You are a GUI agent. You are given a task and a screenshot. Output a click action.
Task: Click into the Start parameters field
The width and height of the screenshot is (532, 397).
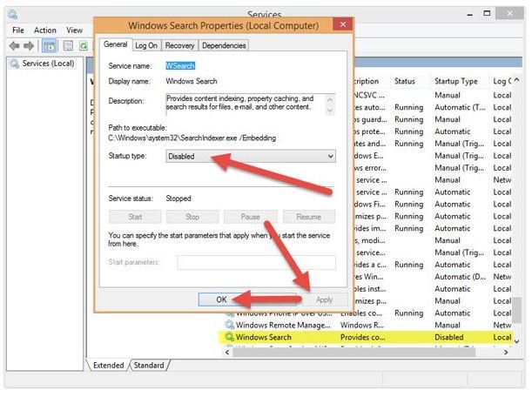pos(257,262)
